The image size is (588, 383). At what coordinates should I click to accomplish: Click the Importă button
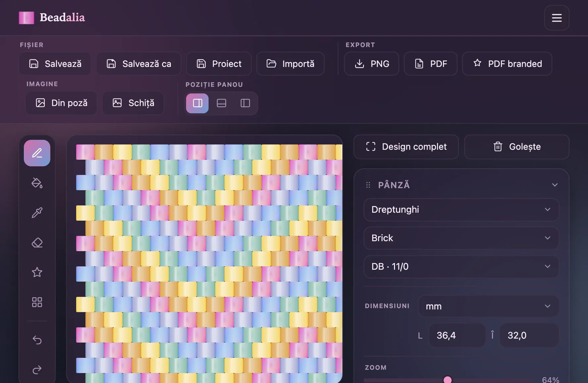290,64
